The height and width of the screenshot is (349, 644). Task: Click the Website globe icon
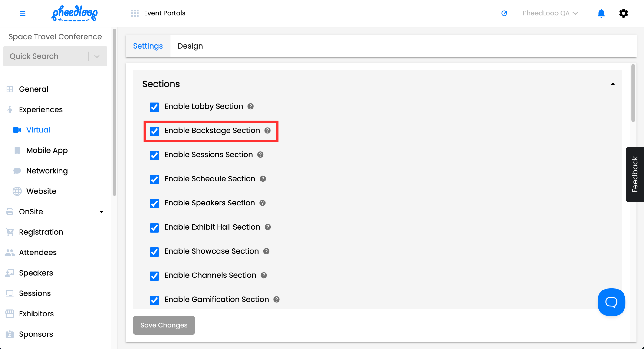click(17, 191)
